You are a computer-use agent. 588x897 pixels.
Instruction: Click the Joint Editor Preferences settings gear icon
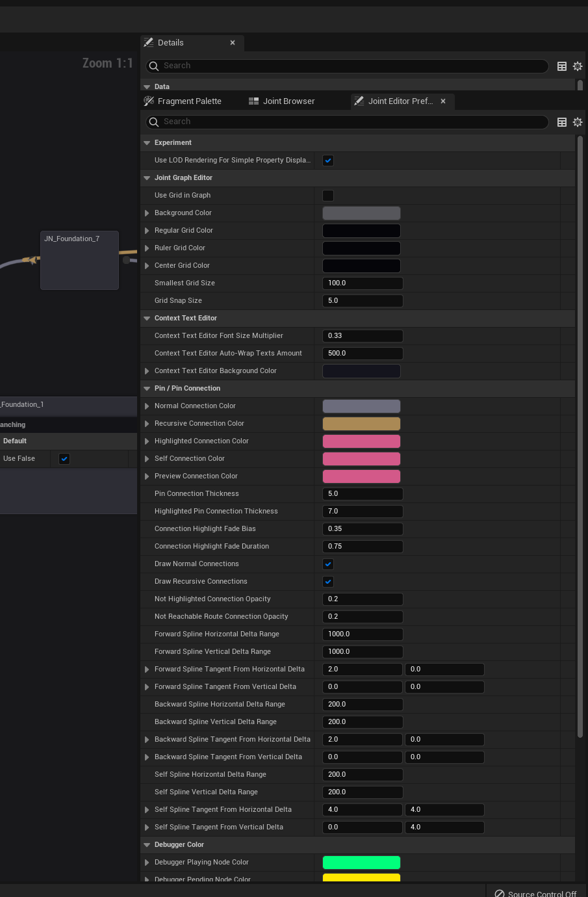click(x=577, y=122)
